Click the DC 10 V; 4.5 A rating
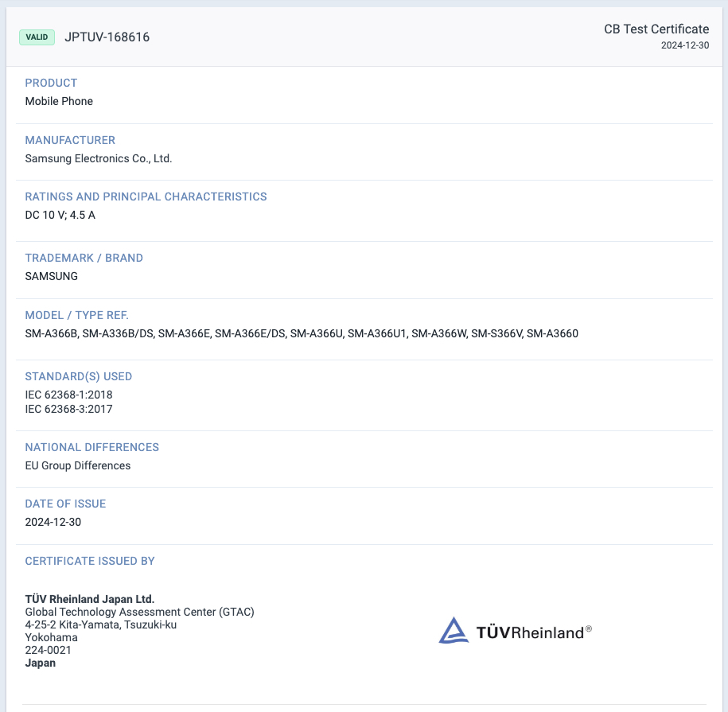This screenshot has height=712, width=728. tap(60, 215)
